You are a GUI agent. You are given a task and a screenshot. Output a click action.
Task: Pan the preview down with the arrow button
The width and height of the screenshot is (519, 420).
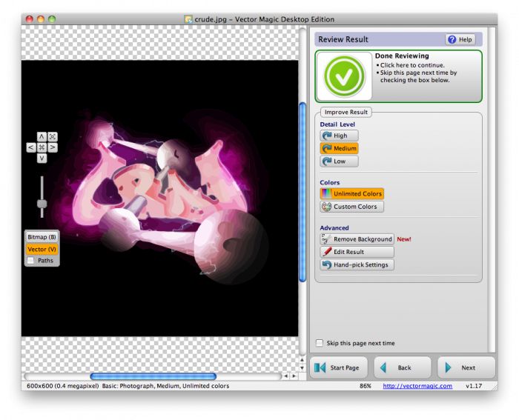42,158
